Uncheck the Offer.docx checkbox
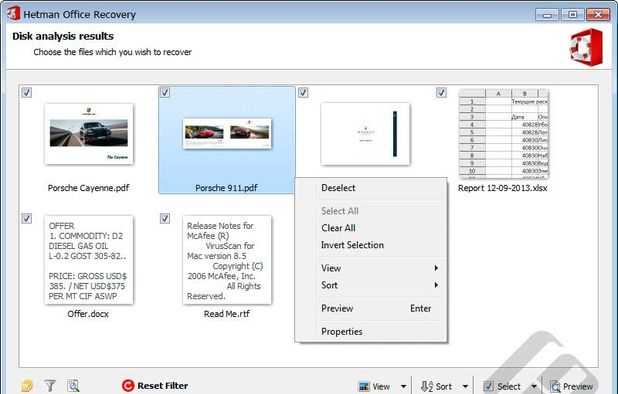618x394 pixels. tap(26, 218)
